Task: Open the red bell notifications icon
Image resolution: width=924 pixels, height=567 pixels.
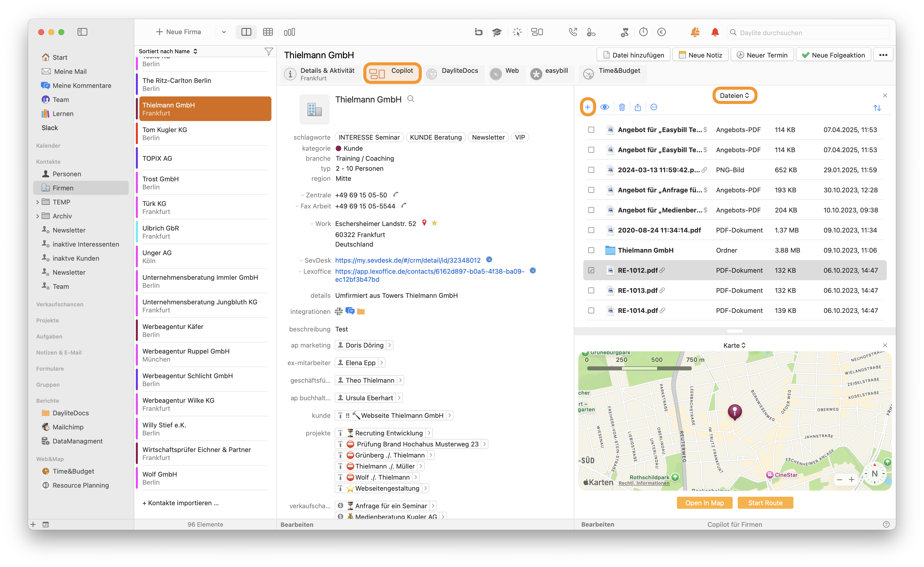Action: point(715,32)
